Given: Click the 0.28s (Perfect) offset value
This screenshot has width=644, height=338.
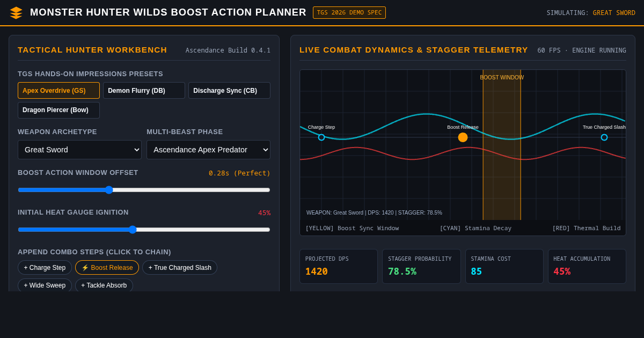Looking at the screenshot, I should point(239,173).
